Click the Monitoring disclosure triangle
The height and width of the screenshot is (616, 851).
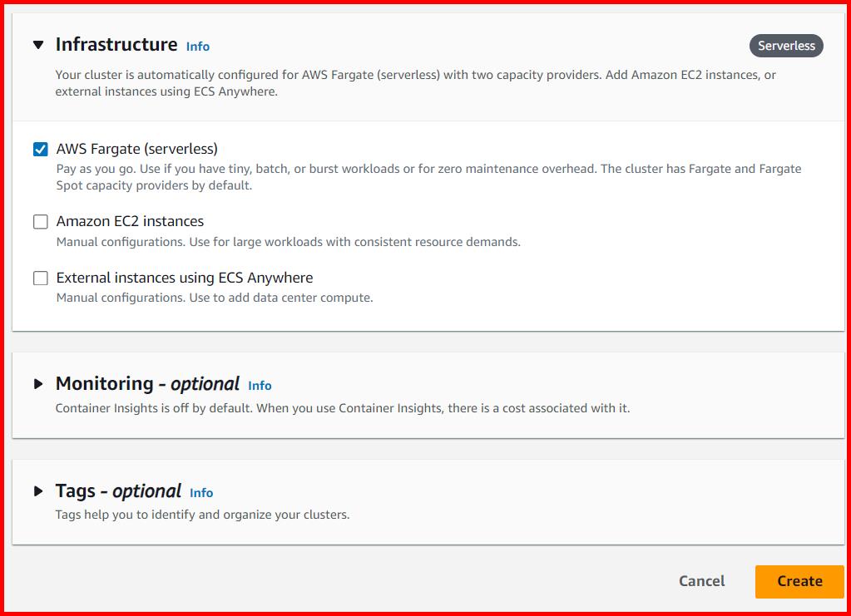(x=37, y=382)
